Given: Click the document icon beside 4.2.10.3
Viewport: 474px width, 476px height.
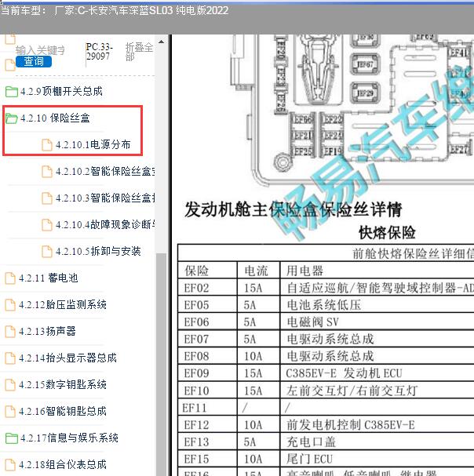Looking at the screenshot, I should [x=47, y=198].
